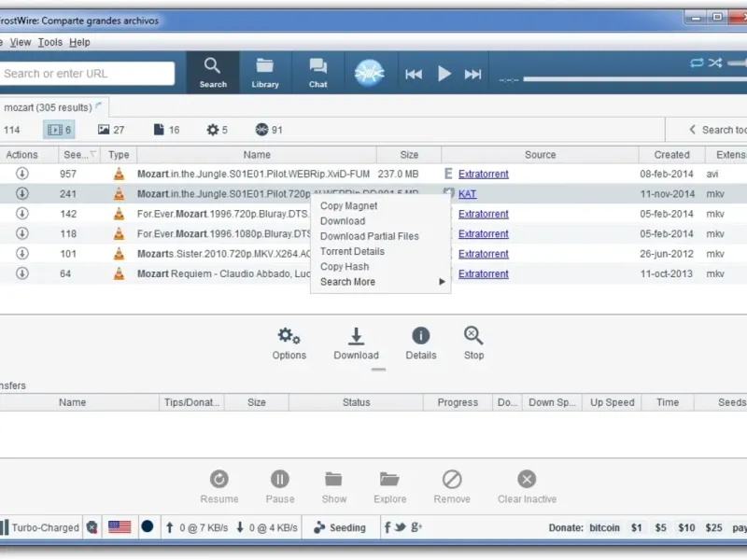Viewport: 747px width, 560px height.
Task: Collapse the Search tools chevron
Action: pyautogui.click(x=692, y=130)
